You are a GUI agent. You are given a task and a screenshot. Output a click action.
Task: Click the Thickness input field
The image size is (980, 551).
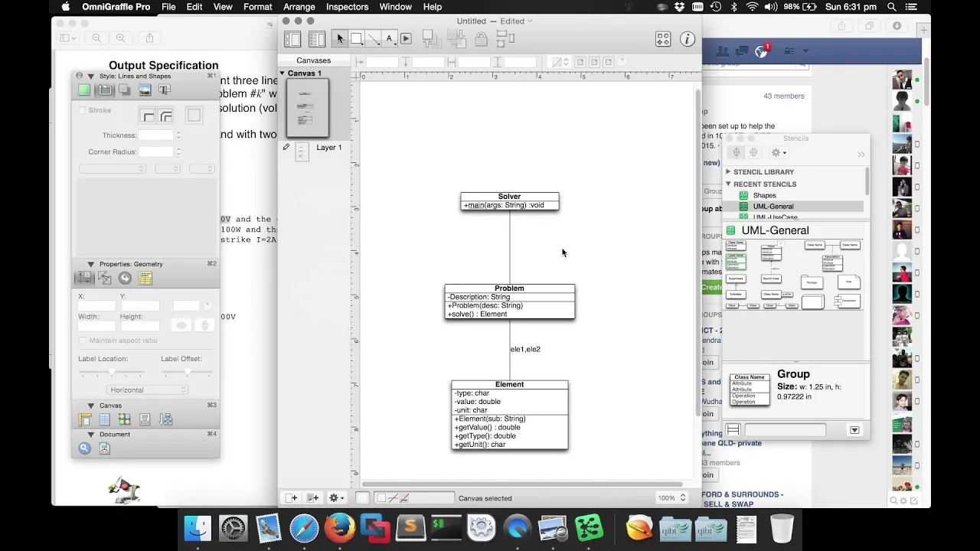[x=156, y=135]
